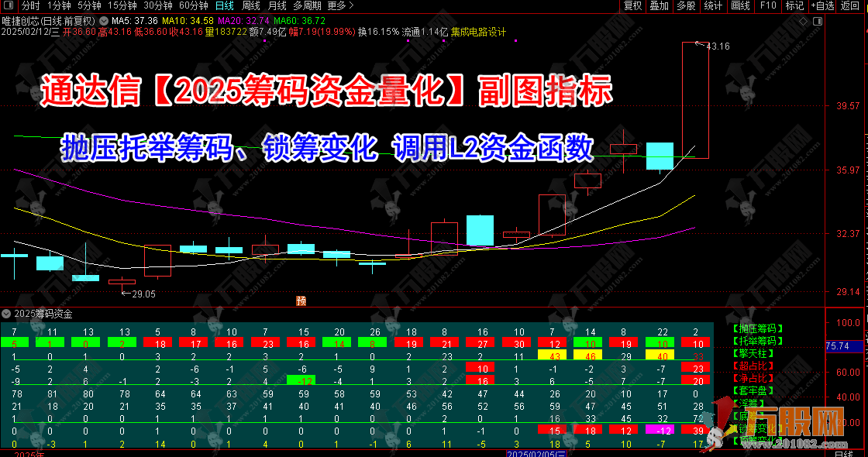The width and height of the screenshot is (868, 457).
Task: Click the red 39 cell in 锁筹变化 row
Action: (695, 431)
